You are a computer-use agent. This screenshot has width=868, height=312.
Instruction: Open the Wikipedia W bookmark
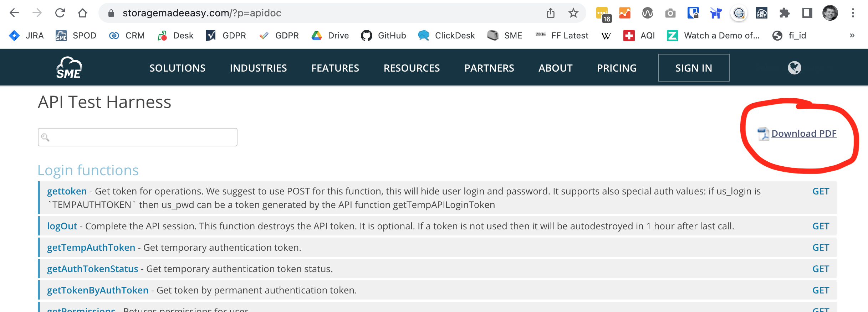tap(606, 36)
